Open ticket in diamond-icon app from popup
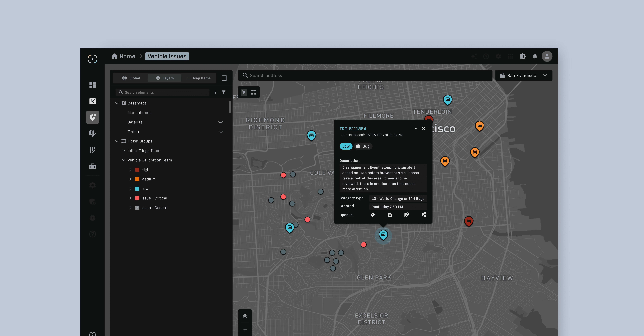 [x=373, y=215]
